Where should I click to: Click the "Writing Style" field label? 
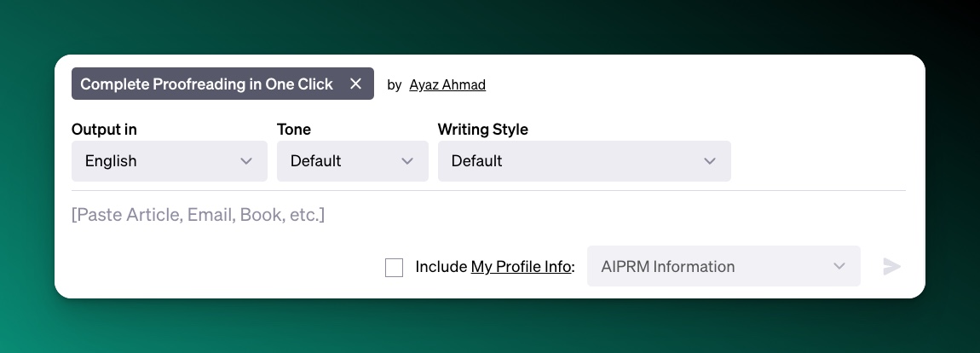[x=482, y=130]
